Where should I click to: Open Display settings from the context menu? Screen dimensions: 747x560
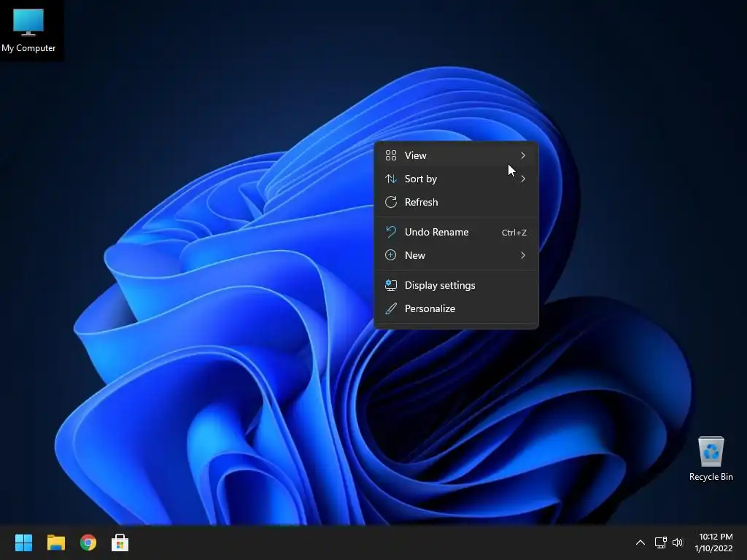click(x=457, y=285)
